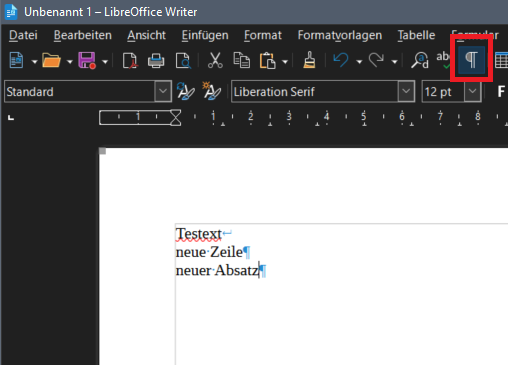Click the LibreOffice Writer title bar icon
This screenshot has width=508, height=365.
point(11,12)
